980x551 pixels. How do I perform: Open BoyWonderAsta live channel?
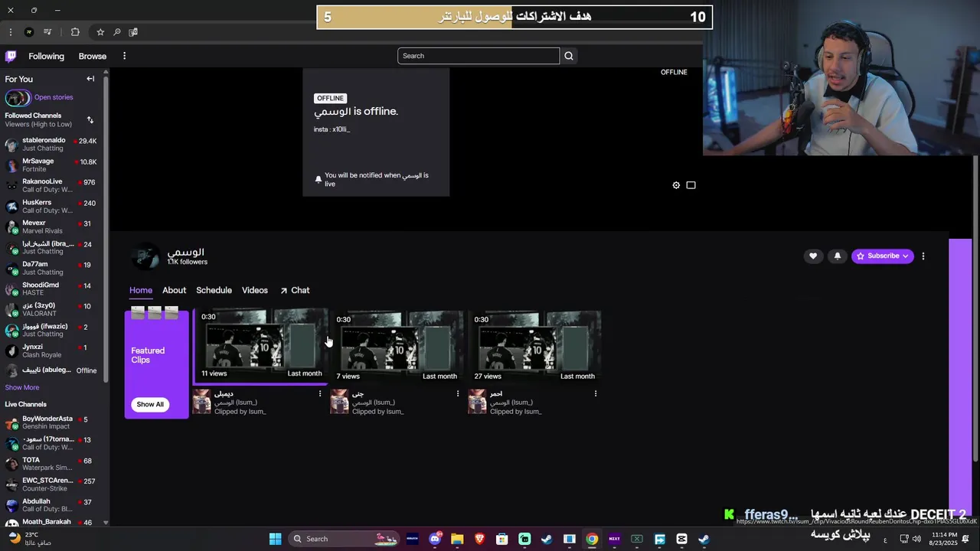click(x=53, y=422)
